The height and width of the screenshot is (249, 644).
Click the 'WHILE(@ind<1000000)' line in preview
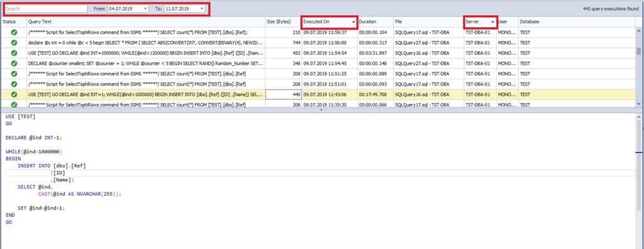click(34, 152)
